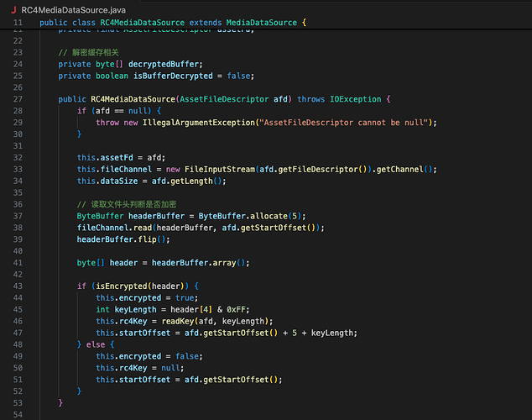Click 'throws' keyword on line 27
Viewport: 532px width, 420px height.
point(310,99)
